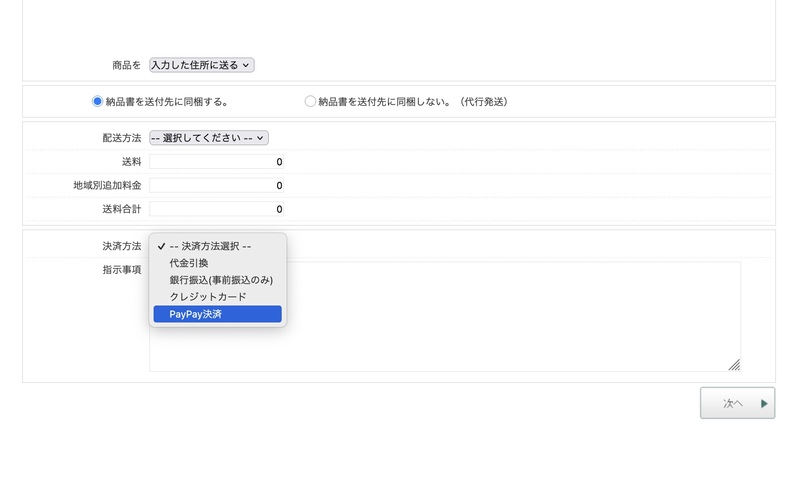Choose -- 決済方法選択 -- option

click(217, 246)
